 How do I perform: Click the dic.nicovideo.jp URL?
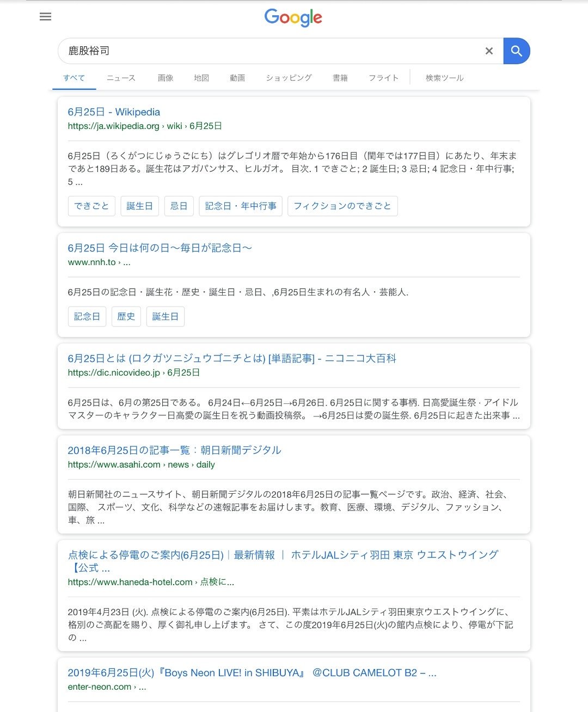(x=134, y=372)
